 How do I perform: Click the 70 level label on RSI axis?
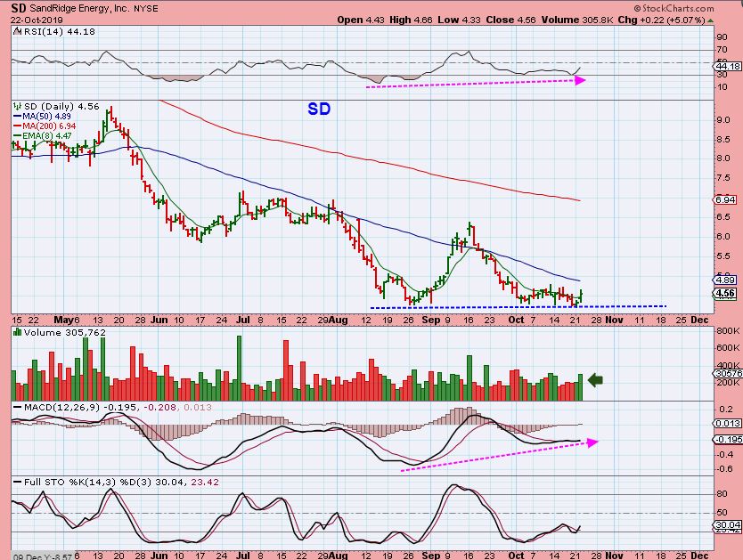[x=722, y=50]
